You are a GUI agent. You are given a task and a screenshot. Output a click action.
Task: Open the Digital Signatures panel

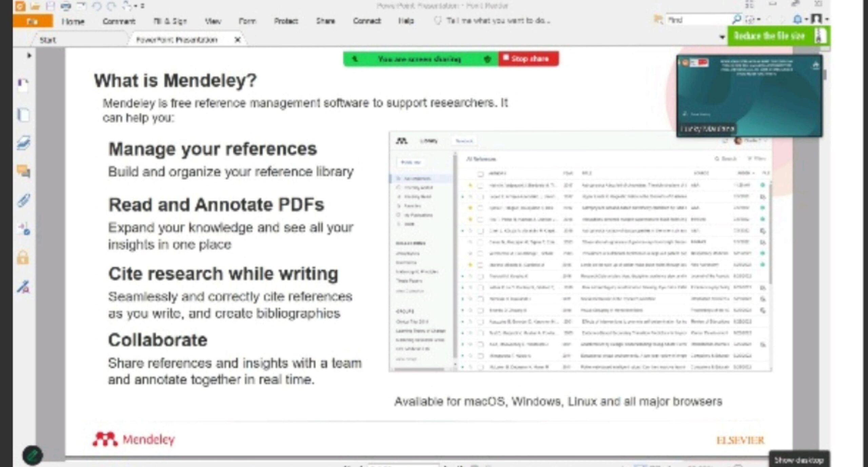point(23,287)
